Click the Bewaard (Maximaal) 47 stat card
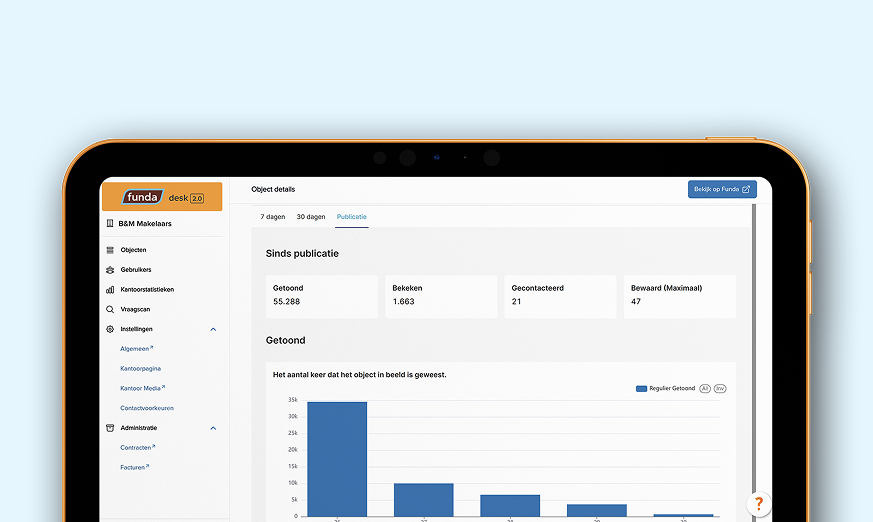 pyautogui.click(x=680, y=297)
